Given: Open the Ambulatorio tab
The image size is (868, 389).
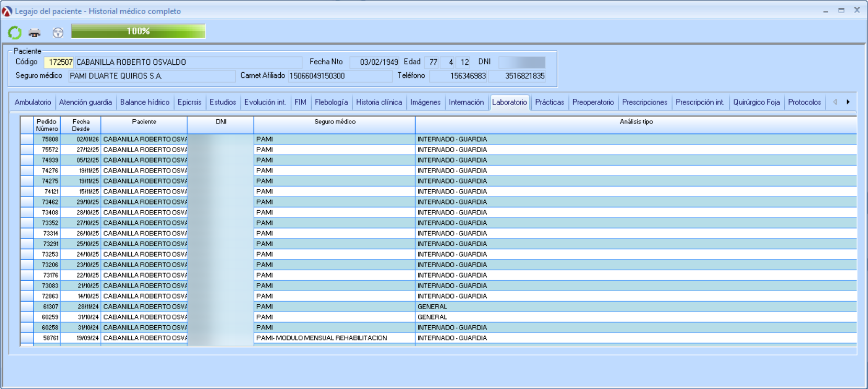Looking at the screenshot, I should (x=33, y=102).
